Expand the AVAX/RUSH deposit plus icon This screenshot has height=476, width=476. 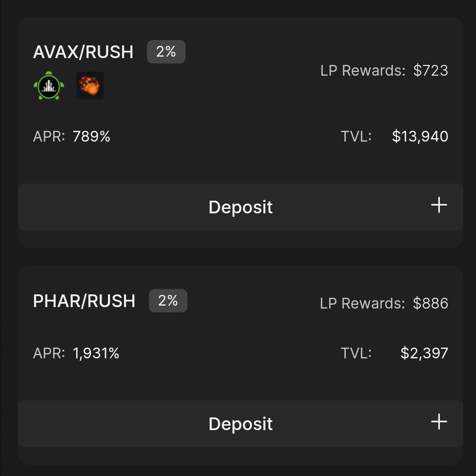[x=439, y=205]
